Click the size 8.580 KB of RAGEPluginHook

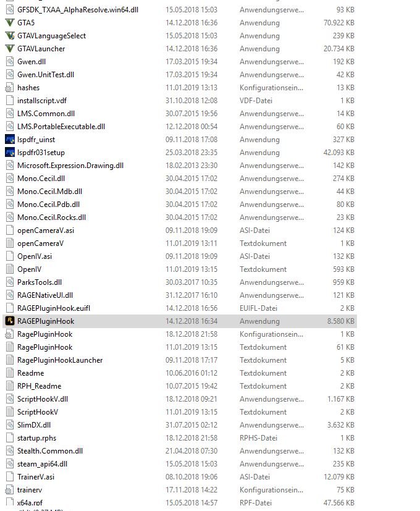tap(341, 321)
